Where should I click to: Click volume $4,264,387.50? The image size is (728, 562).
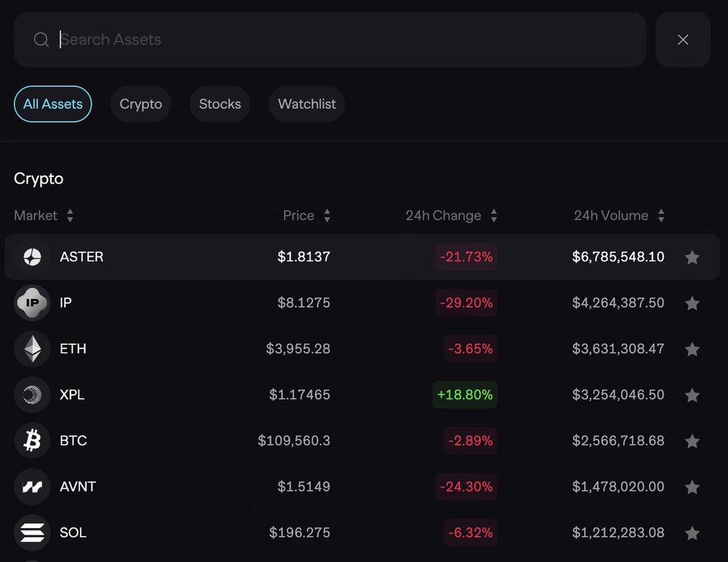618,303
